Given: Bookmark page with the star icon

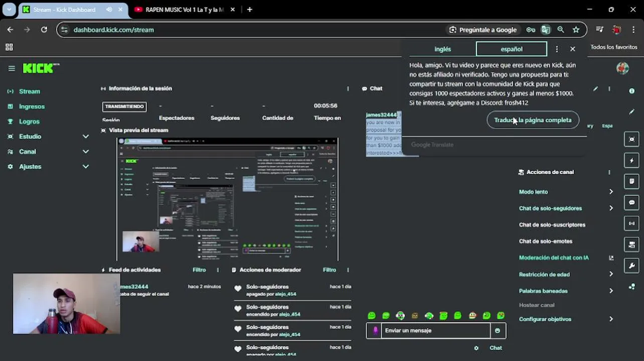Looking at the screenshot, I should tap(576, 30).
